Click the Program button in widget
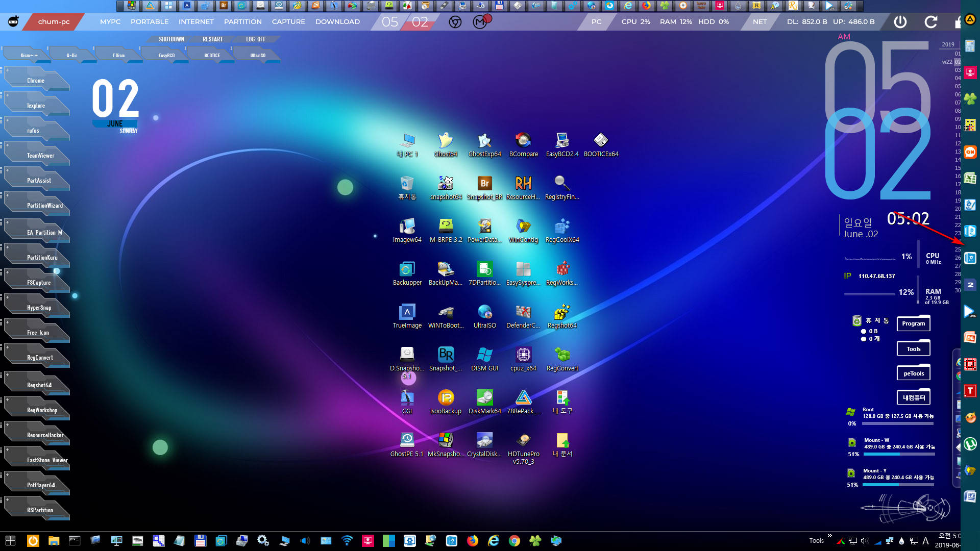Image resolution: width=980 pixels, height=551 pixels. [914, 323]
